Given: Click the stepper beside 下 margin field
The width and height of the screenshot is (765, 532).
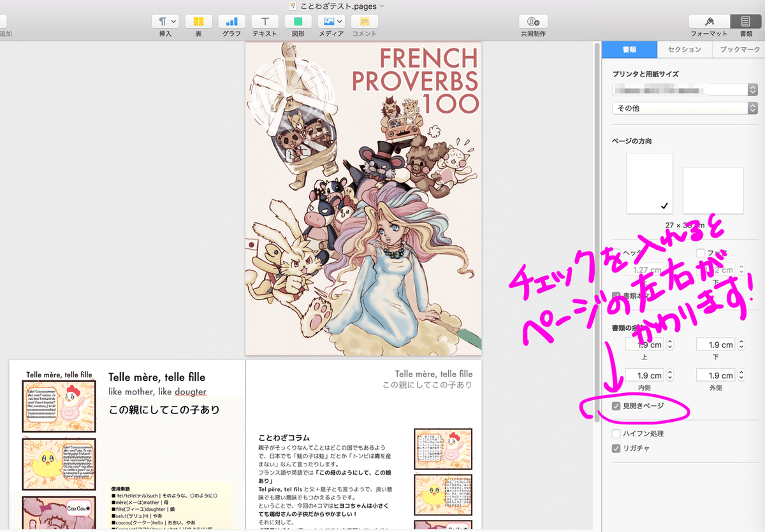Looking at the screenshot, I should click(741, 344).
